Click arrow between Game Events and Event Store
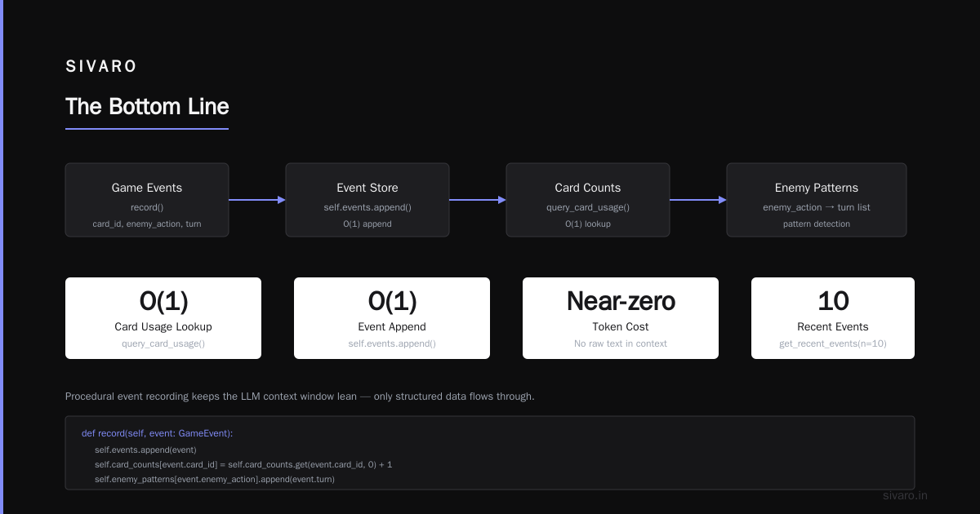Image resolution: width=980 pixels, height=514 pixels. [x=257, y=200]
